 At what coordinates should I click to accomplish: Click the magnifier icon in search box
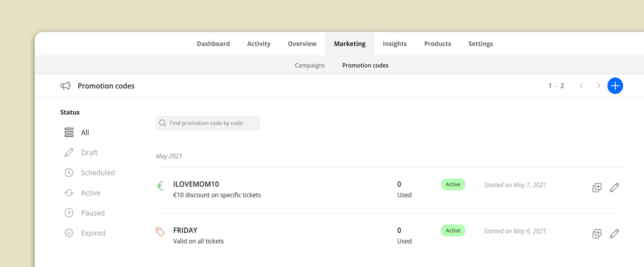click(163, 123)
